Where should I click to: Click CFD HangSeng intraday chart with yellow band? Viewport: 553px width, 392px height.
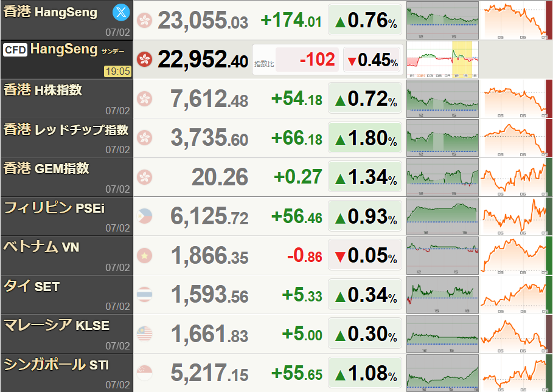coord(443,59)
